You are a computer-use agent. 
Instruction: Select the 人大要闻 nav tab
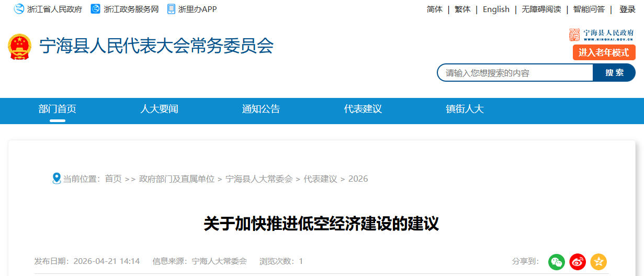pos(160,109)
